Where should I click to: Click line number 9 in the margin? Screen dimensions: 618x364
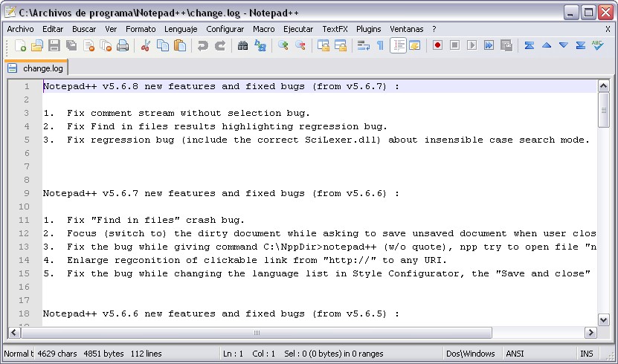click(x=27, y=193)
